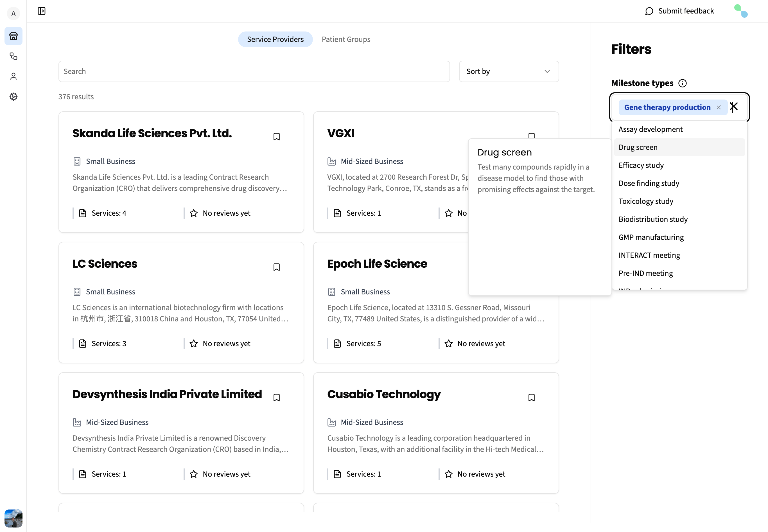Select Dose finding study option

click(x=679, y=183)
